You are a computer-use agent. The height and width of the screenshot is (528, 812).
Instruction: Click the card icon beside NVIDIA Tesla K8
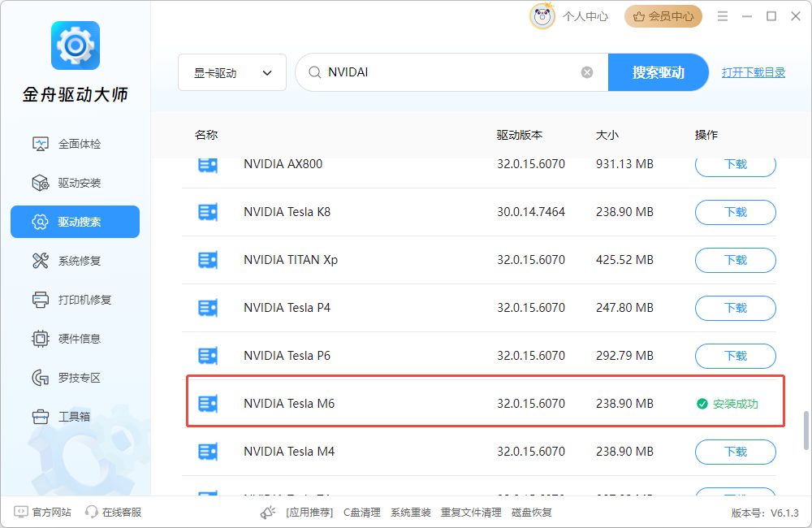pyautogui.click(x=208, y=213)
